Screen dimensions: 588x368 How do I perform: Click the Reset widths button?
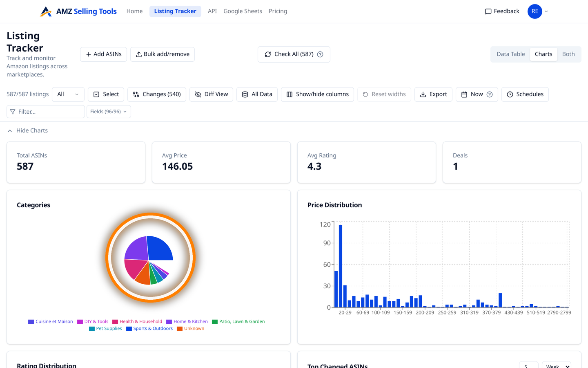tap(384, 94)
